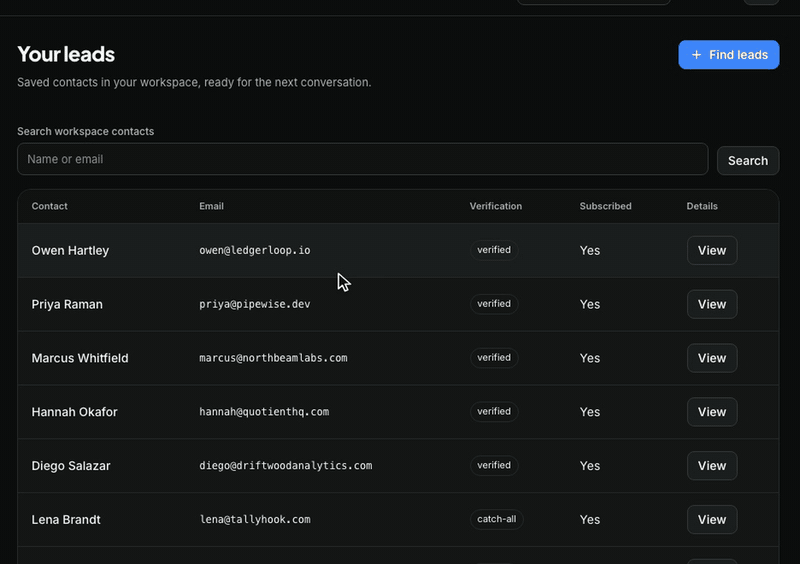
Task: Select the name Hannah Okafor
Action: (74, 412)
